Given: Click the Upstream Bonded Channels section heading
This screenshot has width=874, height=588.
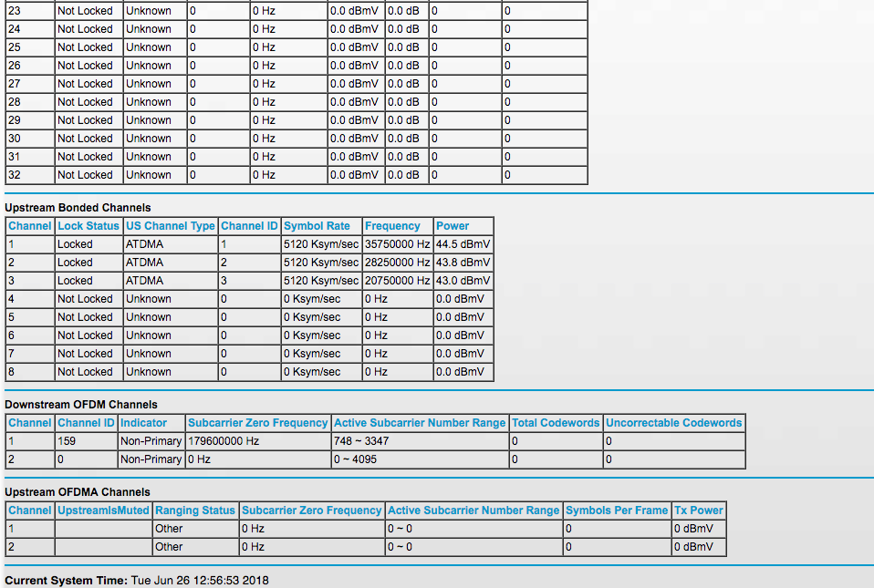Looking at the screenshot, I should [78, 208].
